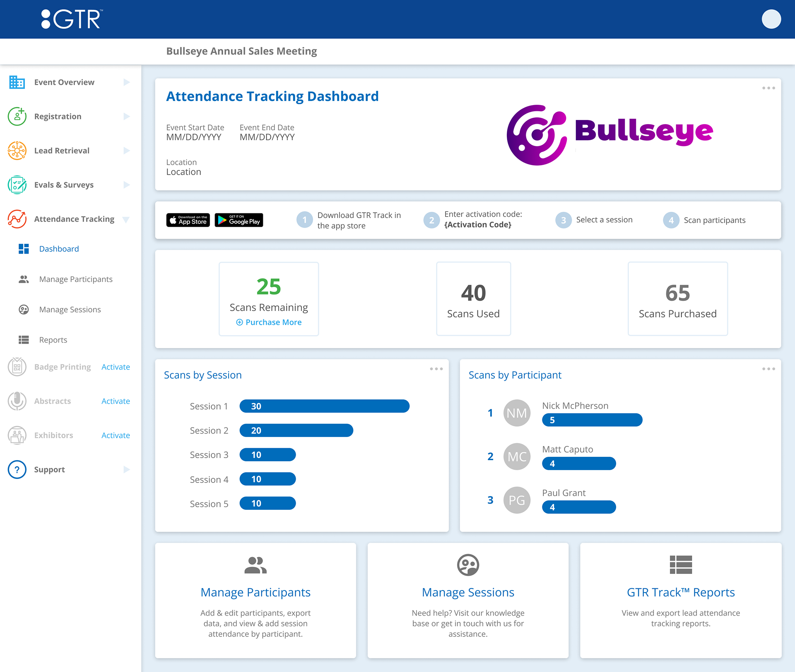
Task: Expand the Evals & Surveys arrow
Action: [x=127, y=185]
